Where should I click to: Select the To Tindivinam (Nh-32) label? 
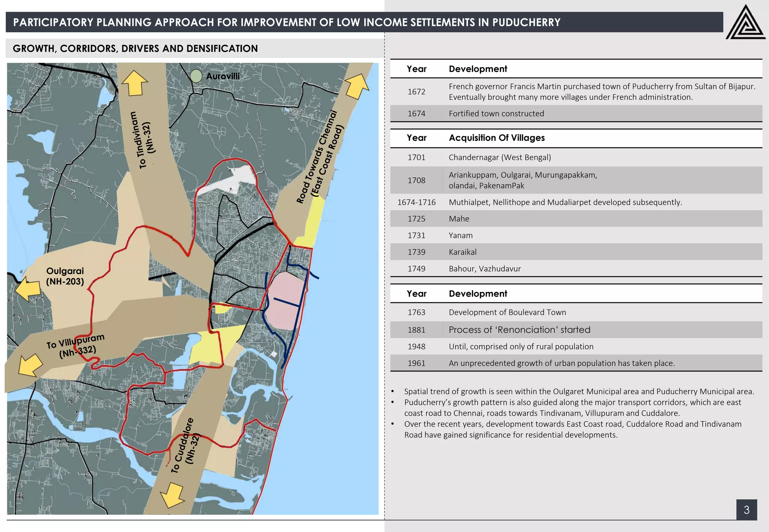145,140
